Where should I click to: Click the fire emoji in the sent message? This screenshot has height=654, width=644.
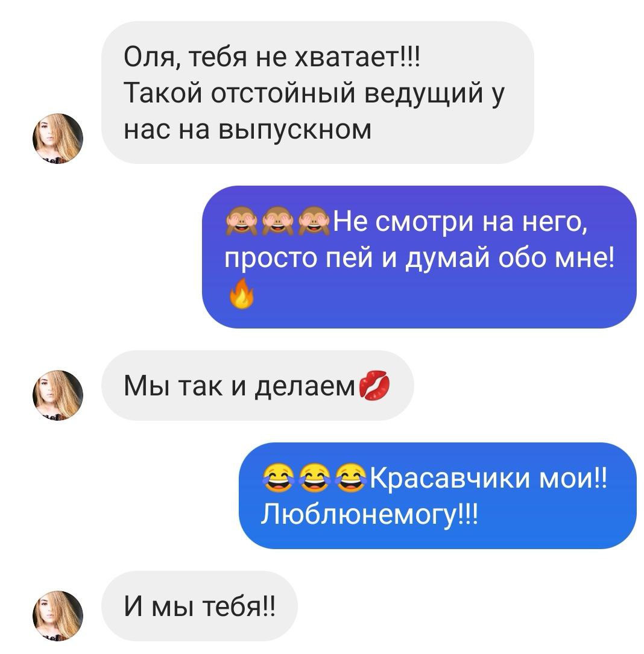click(x=242, y=294)
